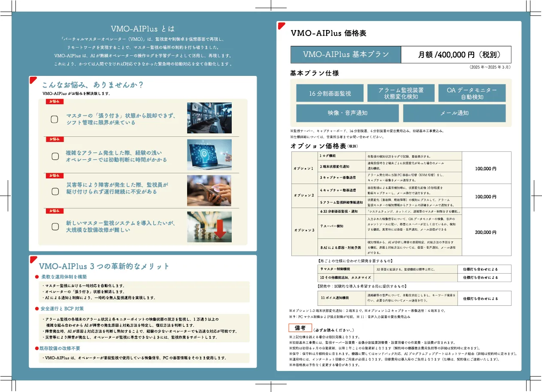Click the 200,000円 price for オプション3
This screenshot has width=542, height=392.
(486, 232)
